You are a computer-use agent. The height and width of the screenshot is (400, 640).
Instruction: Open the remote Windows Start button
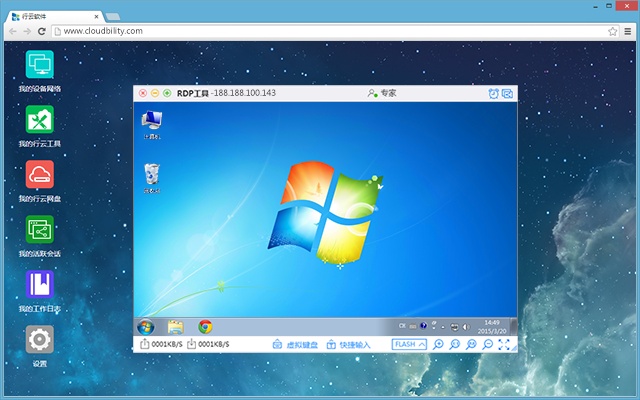coord(145,327)
